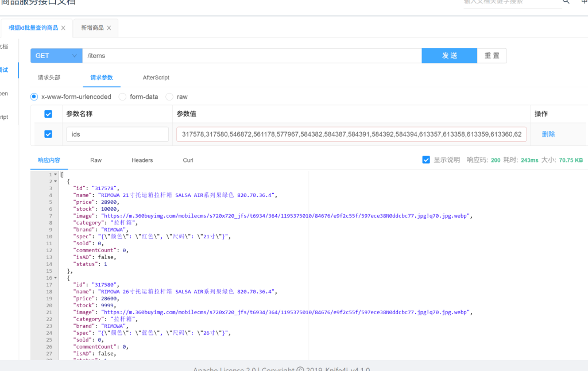The image size is (588, 371).
Task: Collapse JSON fold arrow on line 2
Action: pyautogui.click(x=56, y=181)
